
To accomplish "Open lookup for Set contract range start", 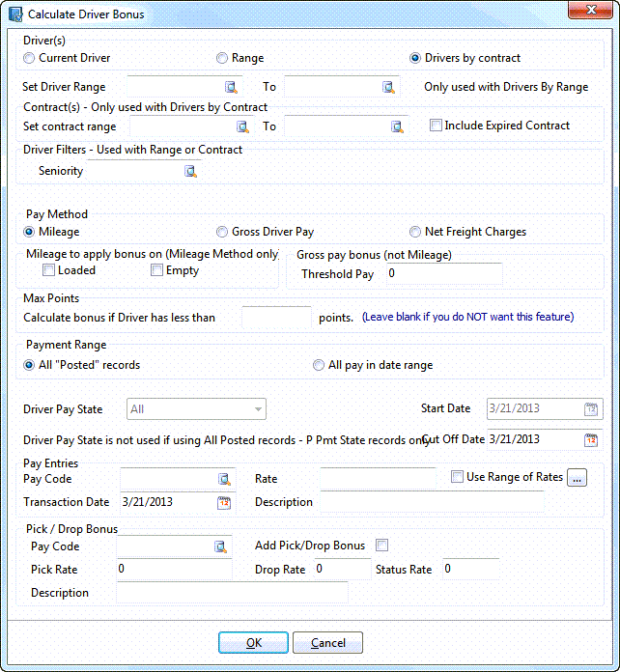I will click(242, 126).
